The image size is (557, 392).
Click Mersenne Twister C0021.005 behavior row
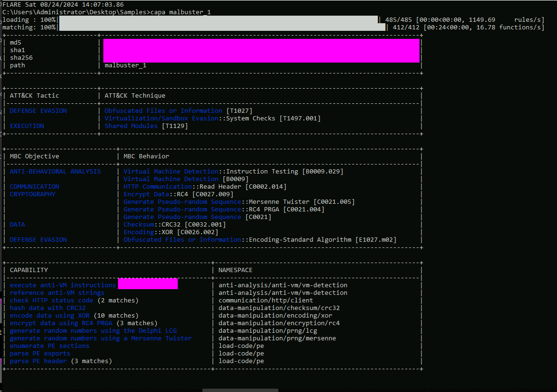click(x=239, y=201)
